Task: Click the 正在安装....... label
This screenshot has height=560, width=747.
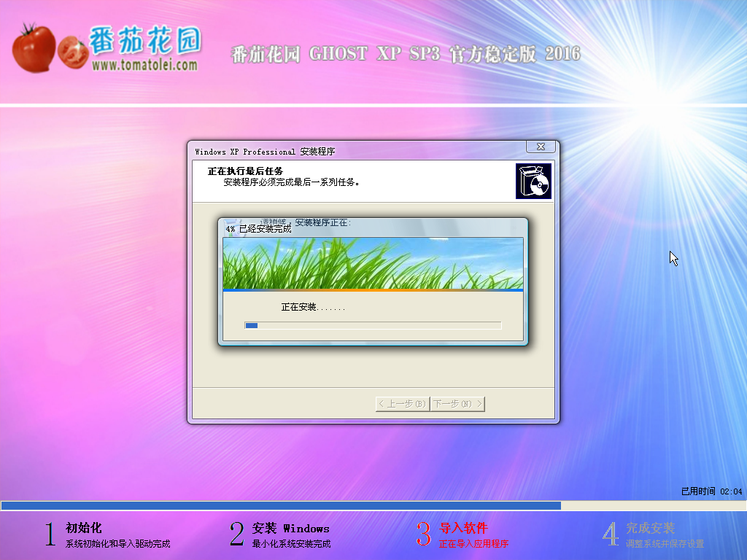Action: [313, 307]
